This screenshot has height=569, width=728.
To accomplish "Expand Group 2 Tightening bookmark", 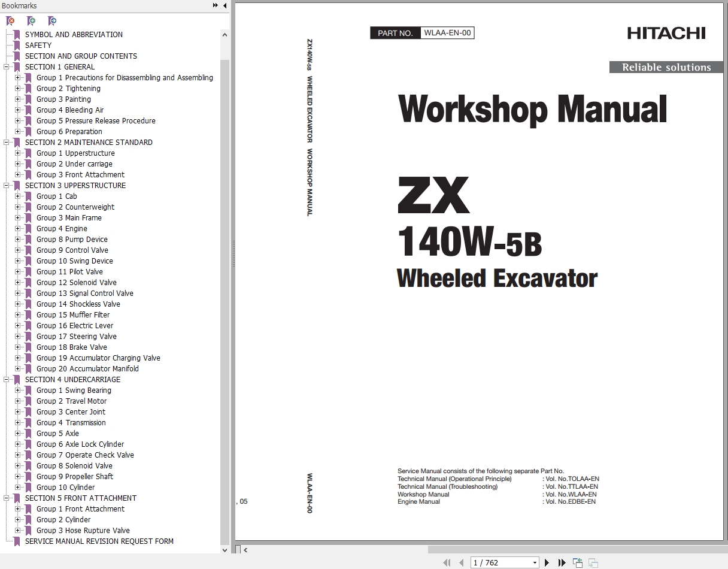I will click(17, 89).
